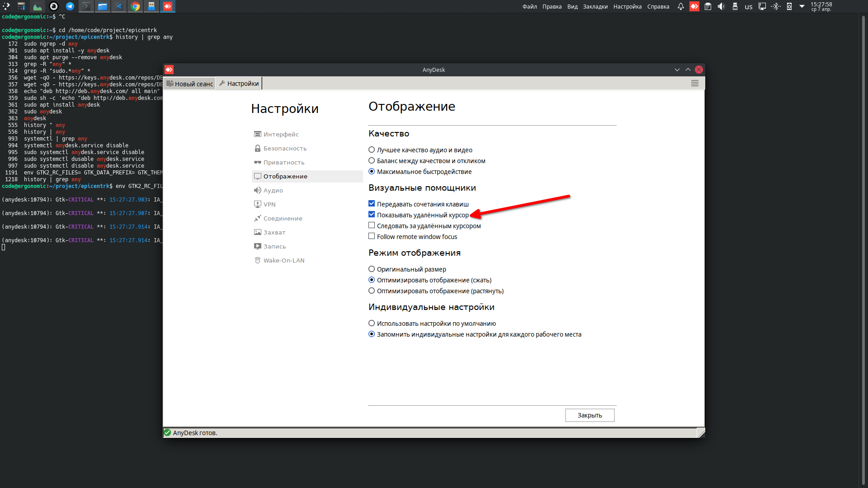Open Закладки menu in the menu bar
Viewport: 868px width, 488px height.
pyautogui.click(x=595, y=6)
